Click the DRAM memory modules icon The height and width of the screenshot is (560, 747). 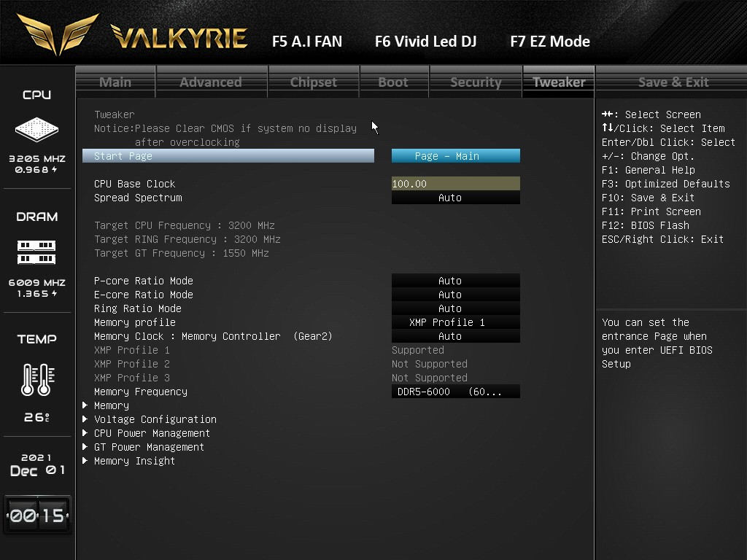[36, 252]
